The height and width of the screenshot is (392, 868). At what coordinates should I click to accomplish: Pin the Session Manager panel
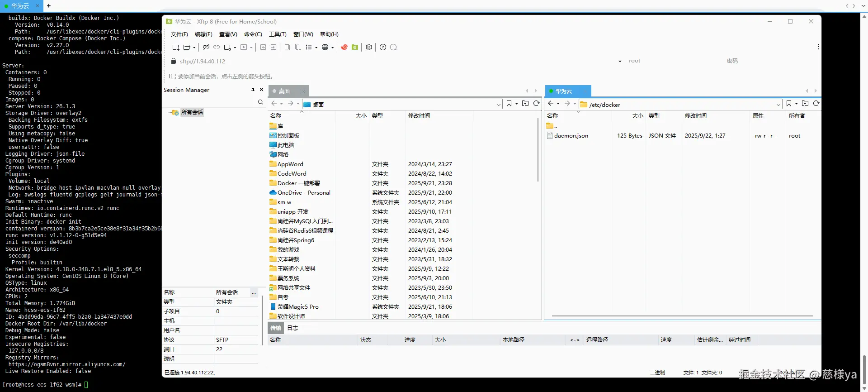253,90
